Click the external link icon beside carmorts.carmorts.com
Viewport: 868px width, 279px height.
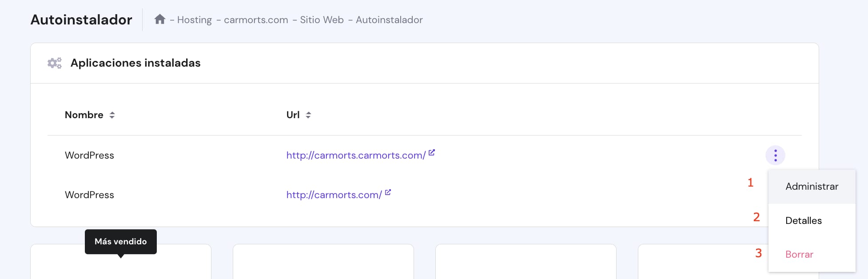432,153
